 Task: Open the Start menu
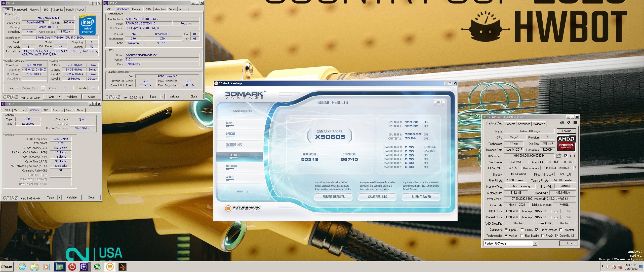(x=7, y=267)
